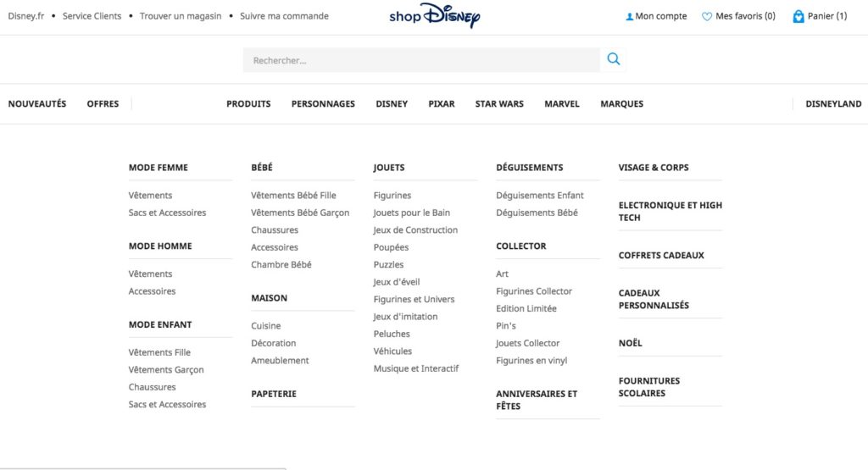Open Figurines Collector under Collector
The width and height of the screenshot is (868, 470).
click(534, 291)
